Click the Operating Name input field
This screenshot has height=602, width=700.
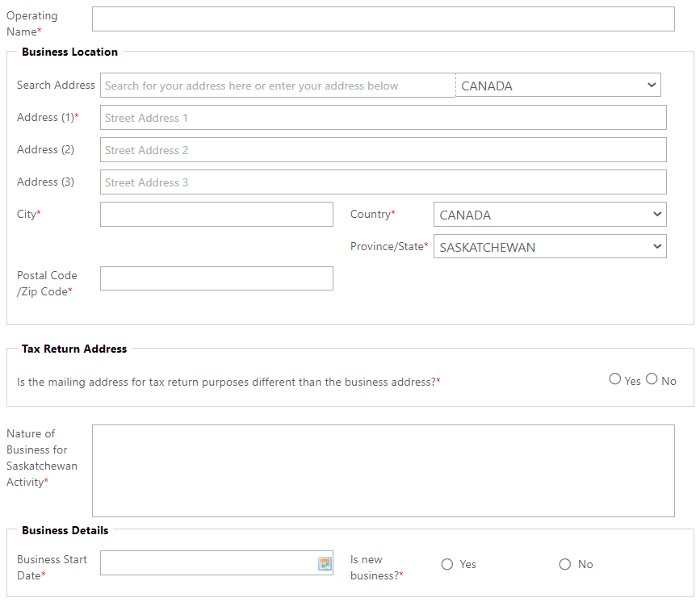click(x=384, y=19)
